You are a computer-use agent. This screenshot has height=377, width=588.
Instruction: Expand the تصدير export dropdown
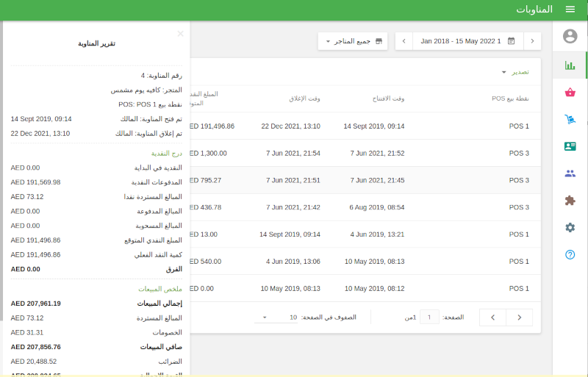click(x=516, y=71)
